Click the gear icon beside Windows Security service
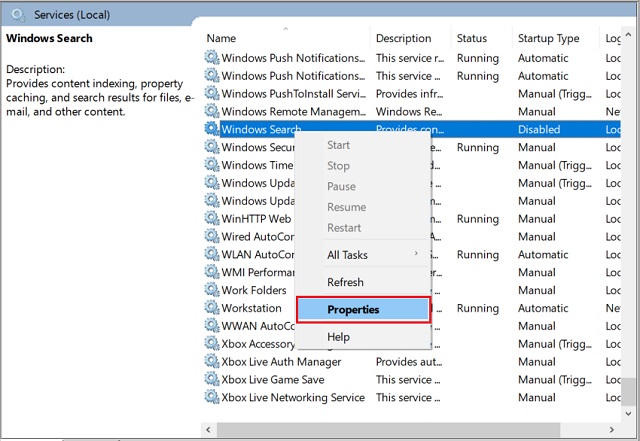Image resolution: width=640 pixels, height=441 pixels. tap(211, 147)
